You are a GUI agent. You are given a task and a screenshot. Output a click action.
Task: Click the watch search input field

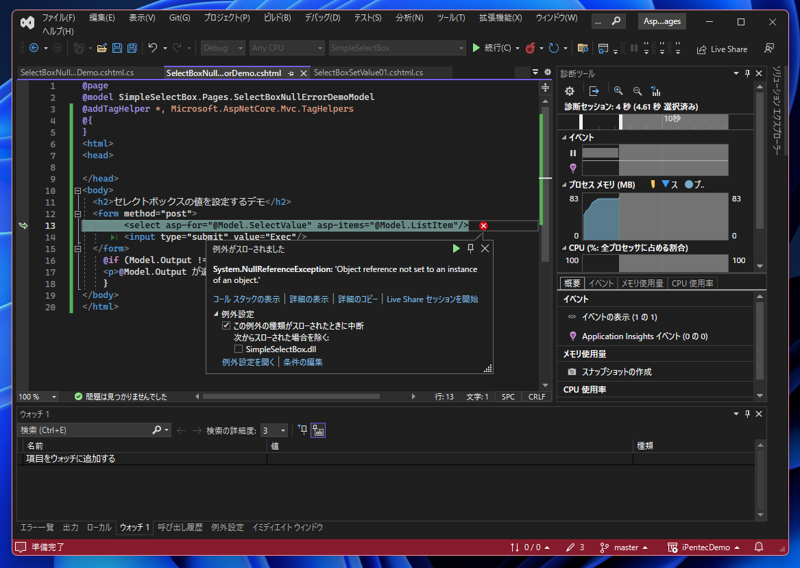point(84,430)
